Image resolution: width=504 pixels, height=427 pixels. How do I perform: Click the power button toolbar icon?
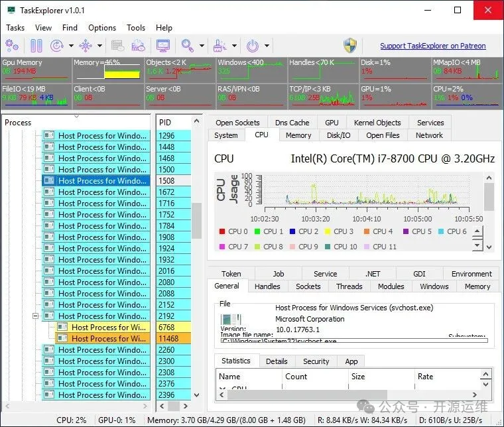point(253,46)
